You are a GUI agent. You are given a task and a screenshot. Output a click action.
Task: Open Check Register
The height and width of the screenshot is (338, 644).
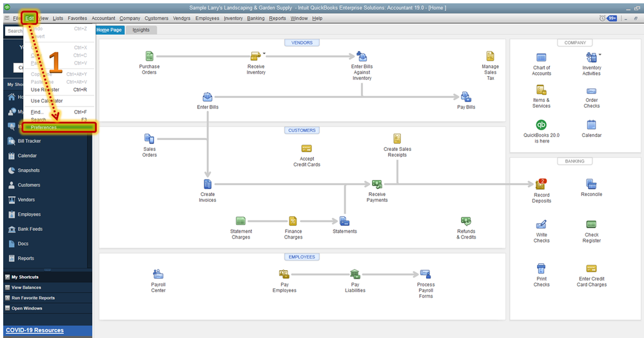(x=591, y=224)
